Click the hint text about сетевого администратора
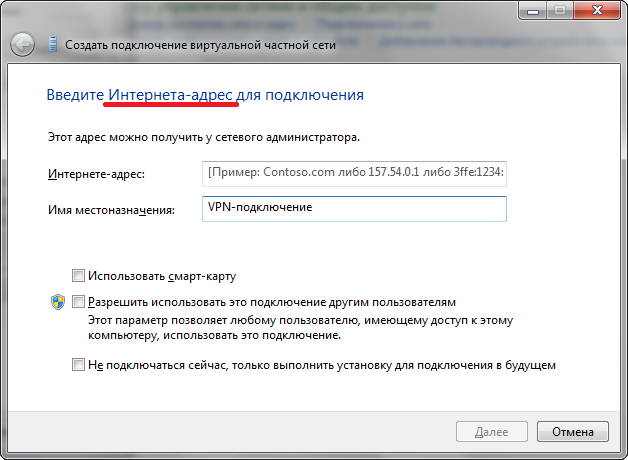Screen dimensions: 628x460 coord(203,135)
